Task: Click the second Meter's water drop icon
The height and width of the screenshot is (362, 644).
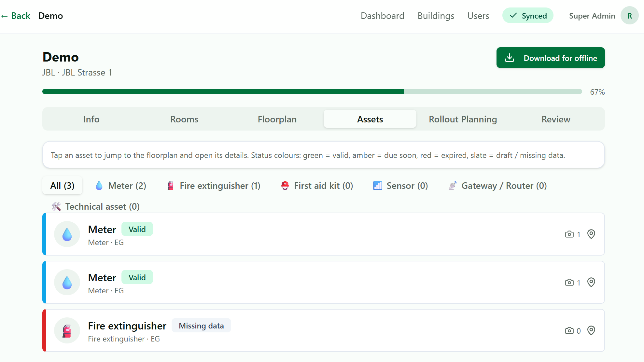Action: coord(67,282)
